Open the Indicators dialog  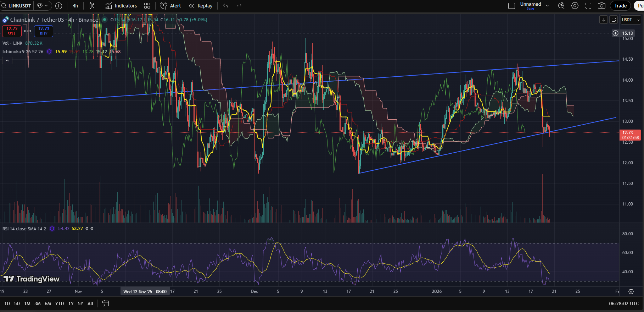(121, 6)
